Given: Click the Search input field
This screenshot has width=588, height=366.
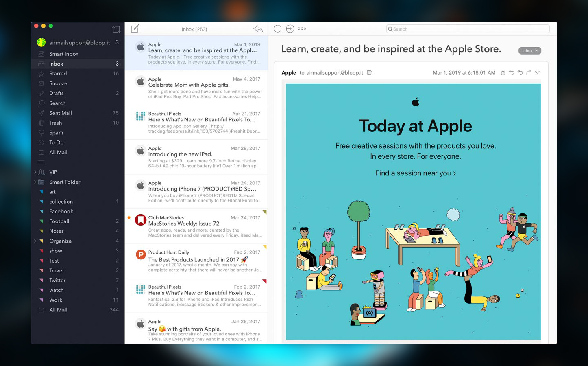Looking at the screenshot, I should [468, 29].
